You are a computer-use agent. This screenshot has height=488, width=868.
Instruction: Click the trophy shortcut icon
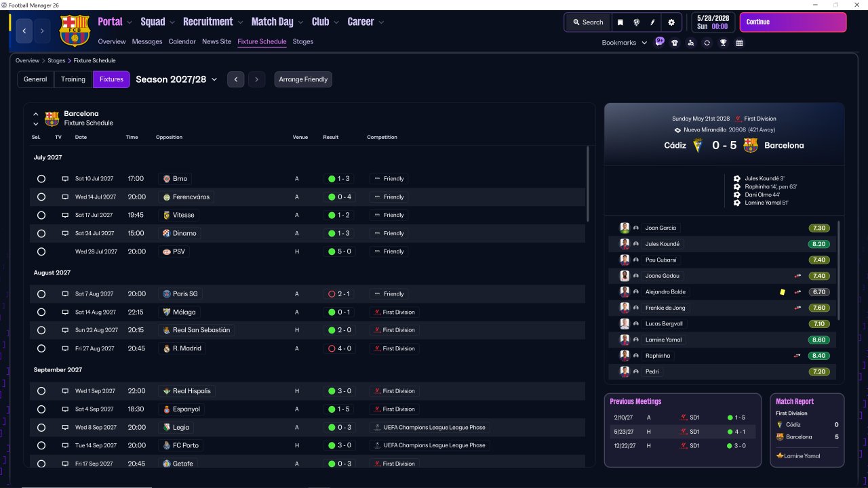click(x=724, y=43)
